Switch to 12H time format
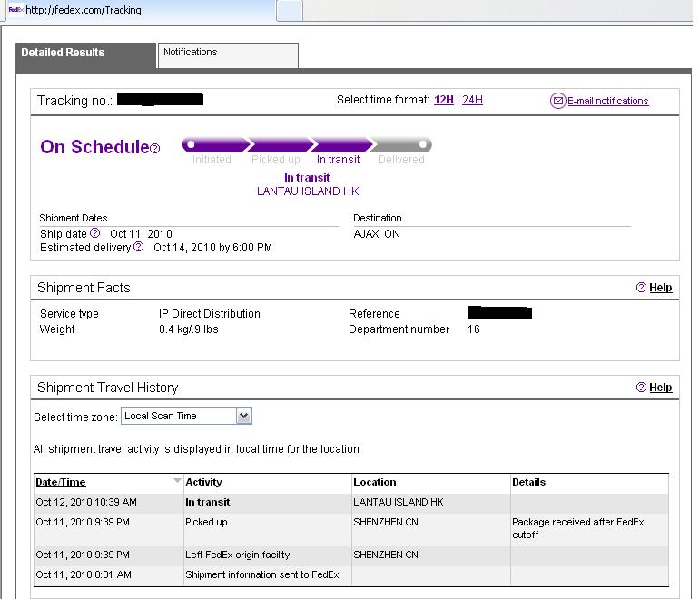 coord(443,100)
